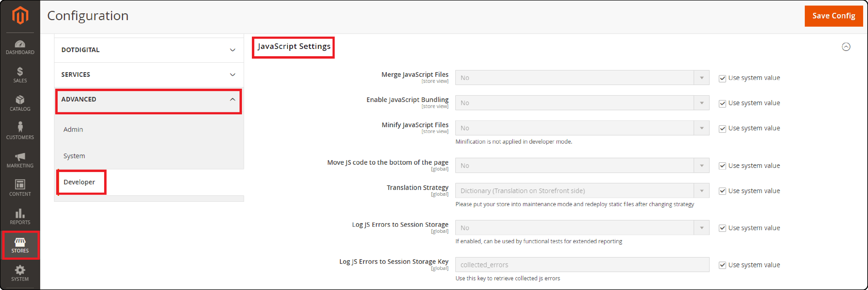Click 'Use this key to retrieve collected js errors' note
The width and height of the screenshot is (868, 290).
click(507, 278)
